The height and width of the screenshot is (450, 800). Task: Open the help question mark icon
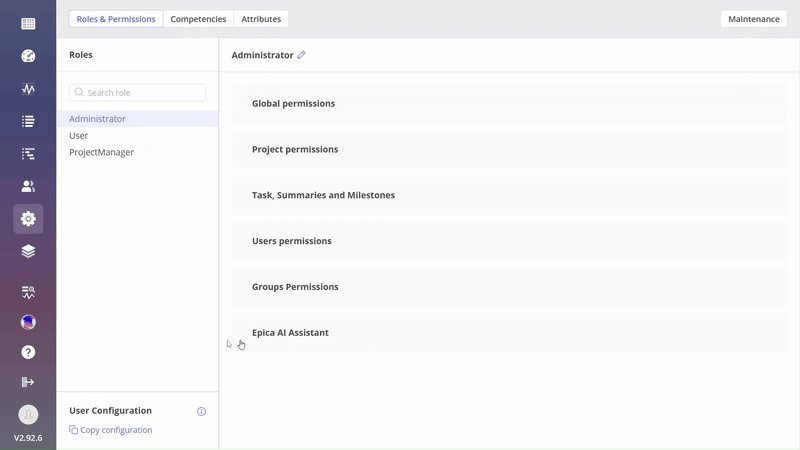point(28,352)
